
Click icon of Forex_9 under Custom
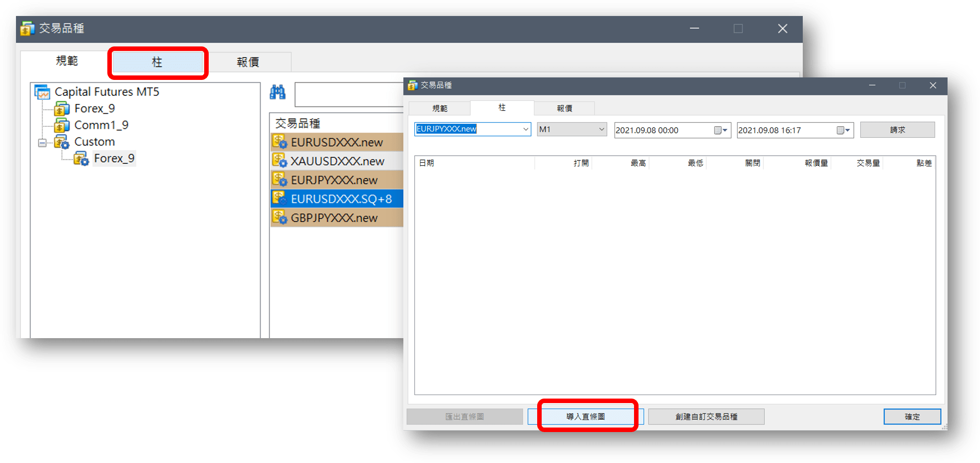click(81, 159)
